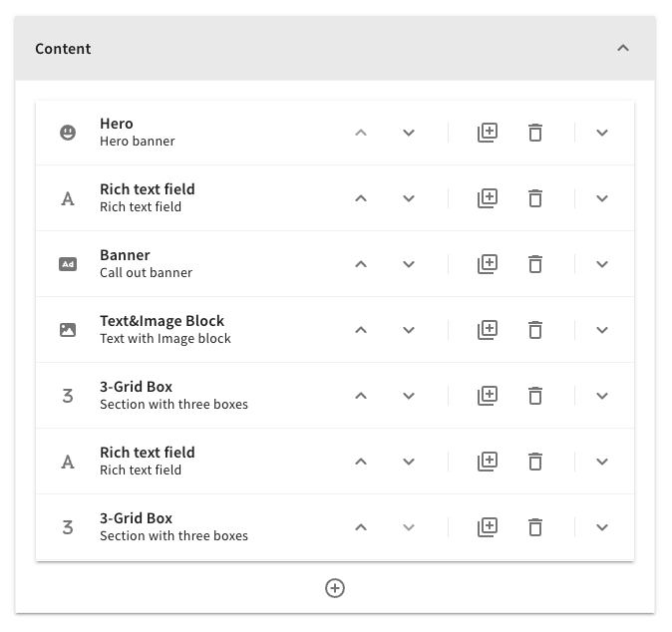
Task: Collapse the Content section
Action: click(623, 48)
